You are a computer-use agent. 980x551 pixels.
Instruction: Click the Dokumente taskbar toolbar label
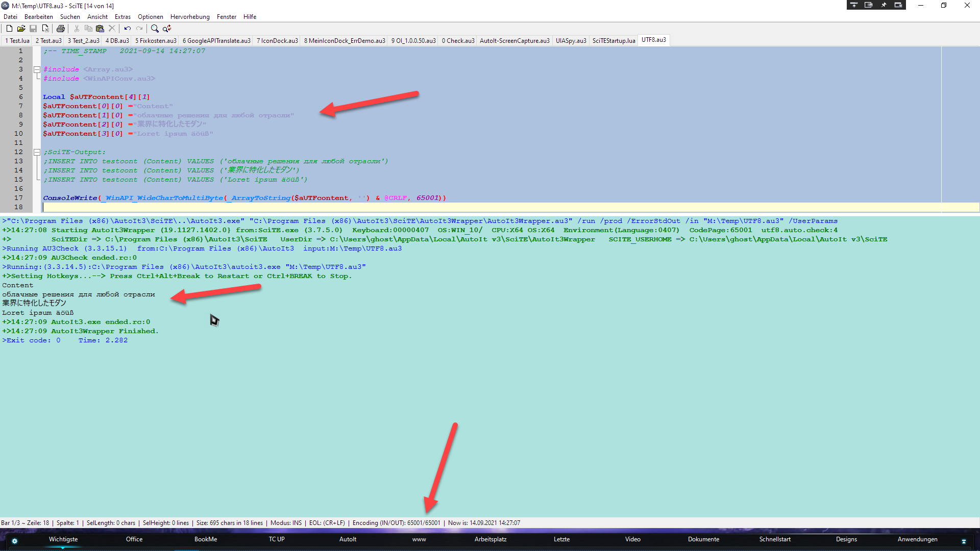pos(703,539)
